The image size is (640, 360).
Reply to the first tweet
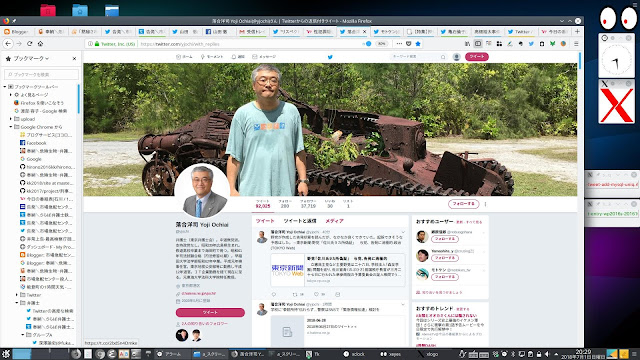274,294
